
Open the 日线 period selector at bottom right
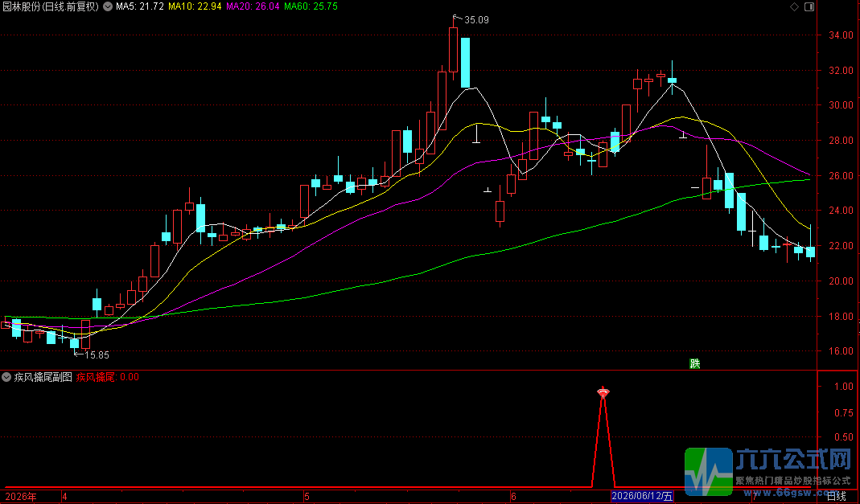(836, 497)
